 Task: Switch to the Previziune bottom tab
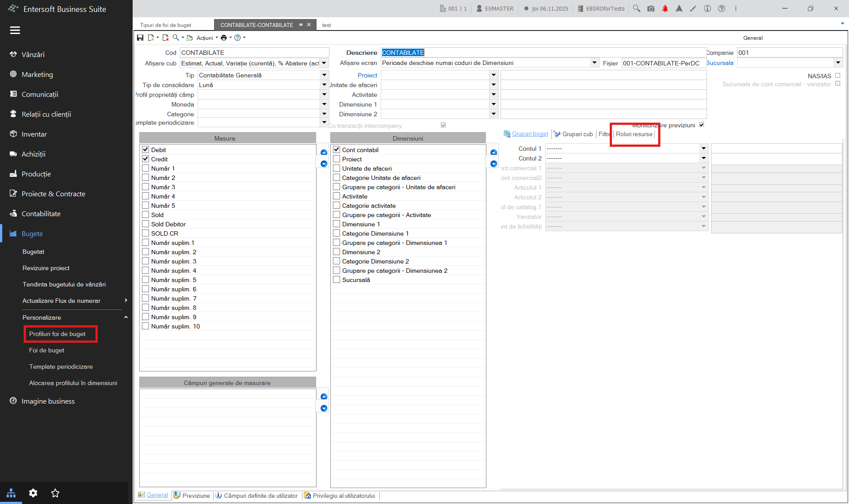192,496
